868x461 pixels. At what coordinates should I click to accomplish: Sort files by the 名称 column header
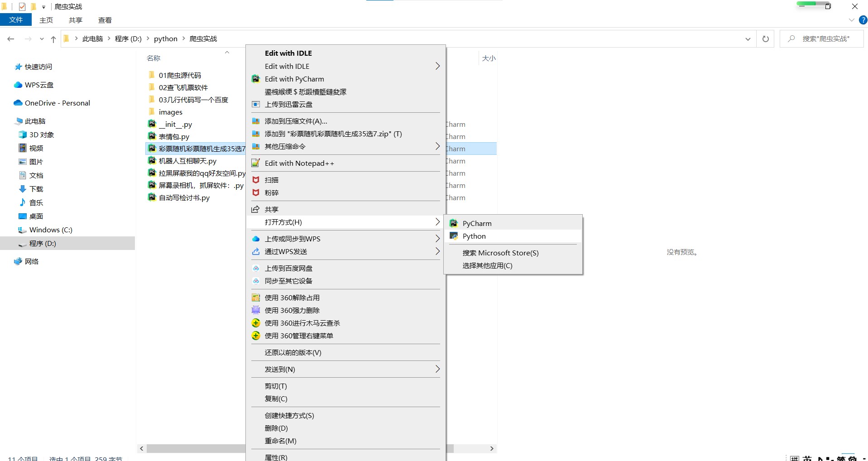tap(153, 58)
